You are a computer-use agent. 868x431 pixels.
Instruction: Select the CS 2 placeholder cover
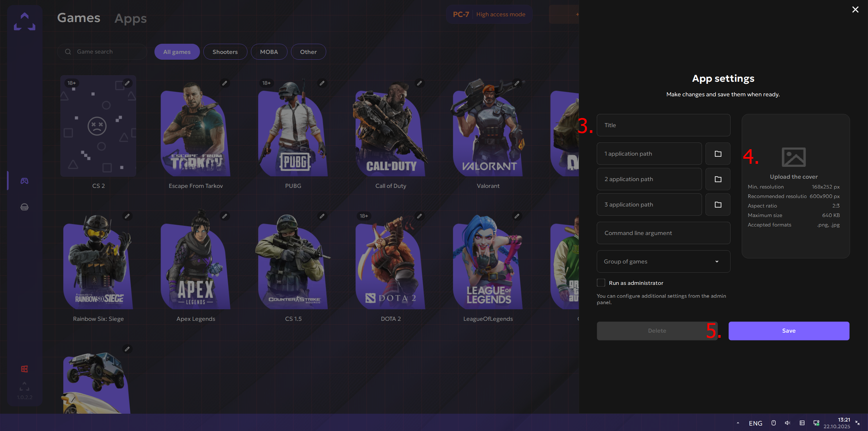click(x=98, y=126)
